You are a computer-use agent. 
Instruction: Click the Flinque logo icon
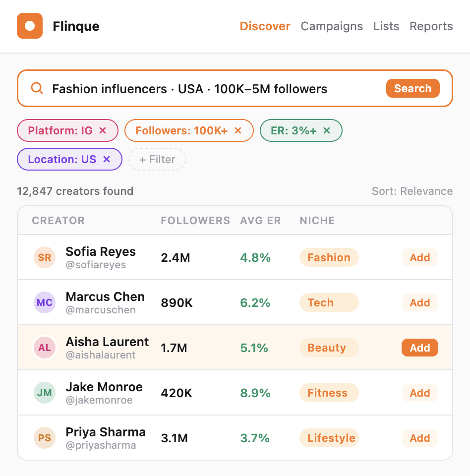point(30,26)
